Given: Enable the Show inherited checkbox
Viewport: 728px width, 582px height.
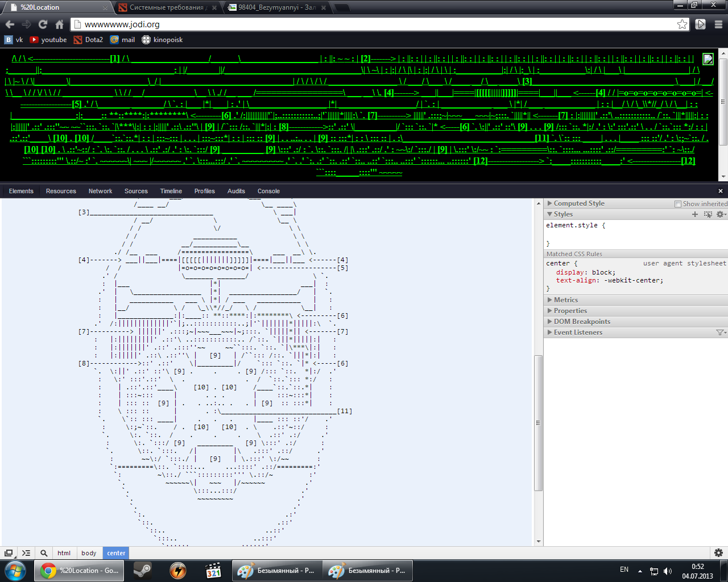Looking at the screenshot, I should [x=678, y=204].
